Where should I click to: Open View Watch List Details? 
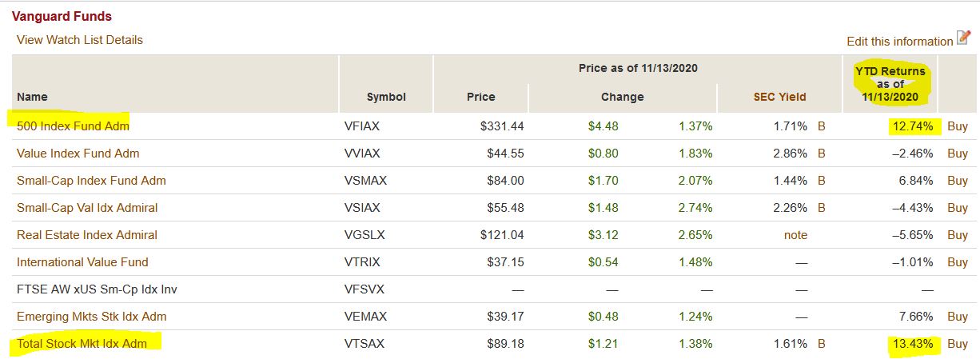tap(80, 40)
